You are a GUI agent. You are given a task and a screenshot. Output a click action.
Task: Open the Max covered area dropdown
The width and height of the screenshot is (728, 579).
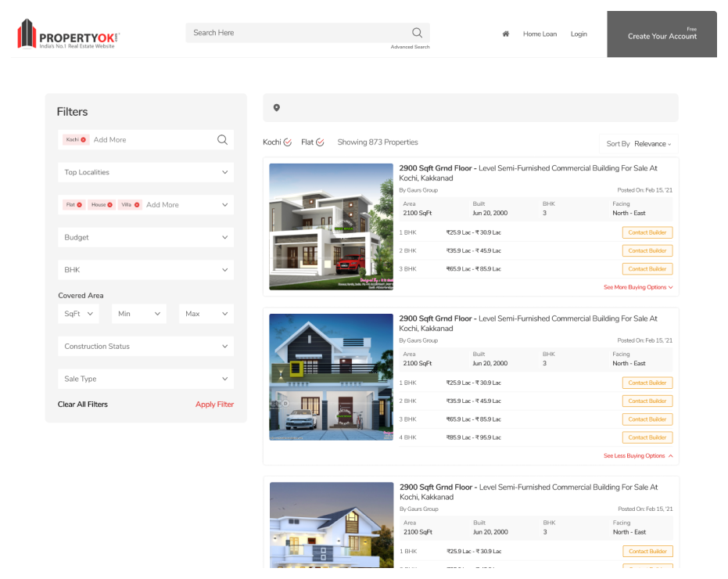(206, 314)
